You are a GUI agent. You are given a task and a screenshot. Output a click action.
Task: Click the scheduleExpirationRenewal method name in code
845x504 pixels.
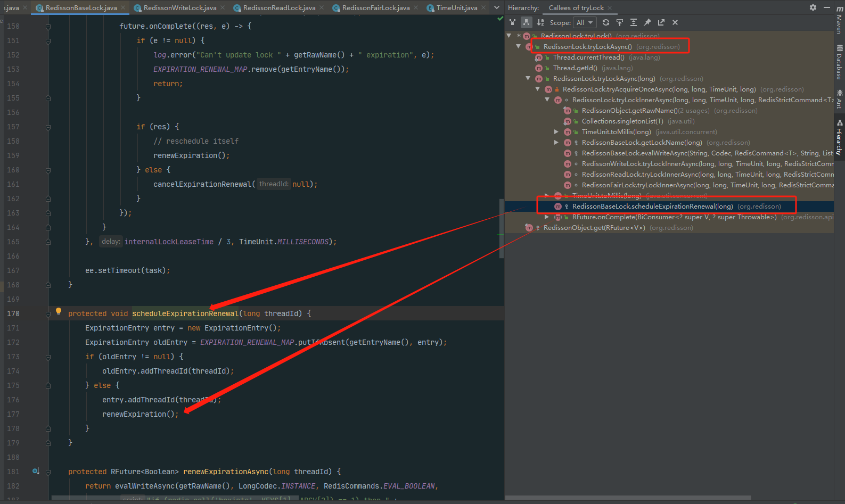(x=185, y=313)
